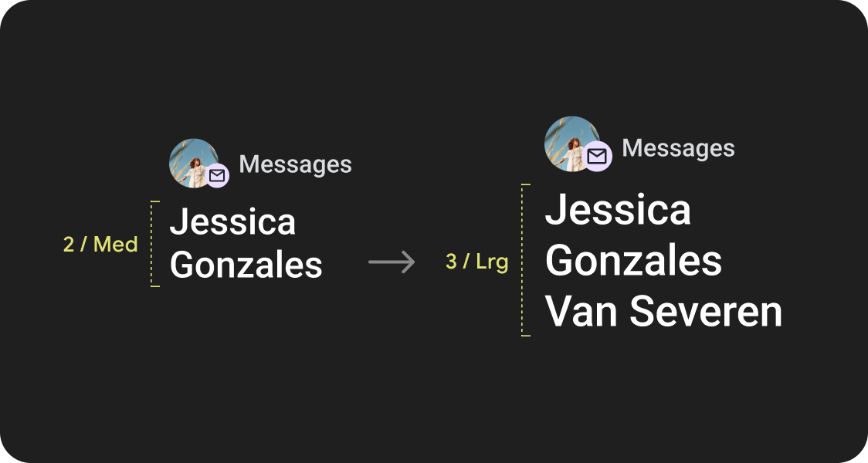Click the word "Lrg" in the yellow label
868x463 pixels.
coord(492,262)
